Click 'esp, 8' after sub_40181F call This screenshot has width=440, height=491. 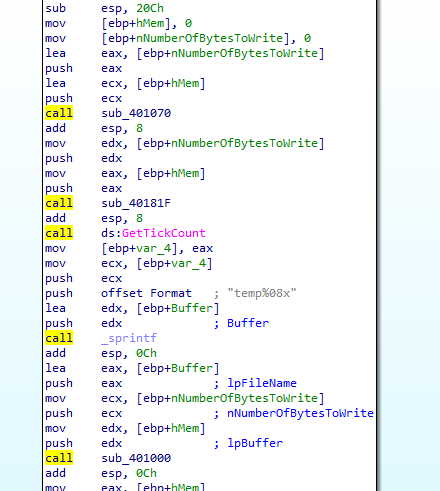click(x=122, y=218)
